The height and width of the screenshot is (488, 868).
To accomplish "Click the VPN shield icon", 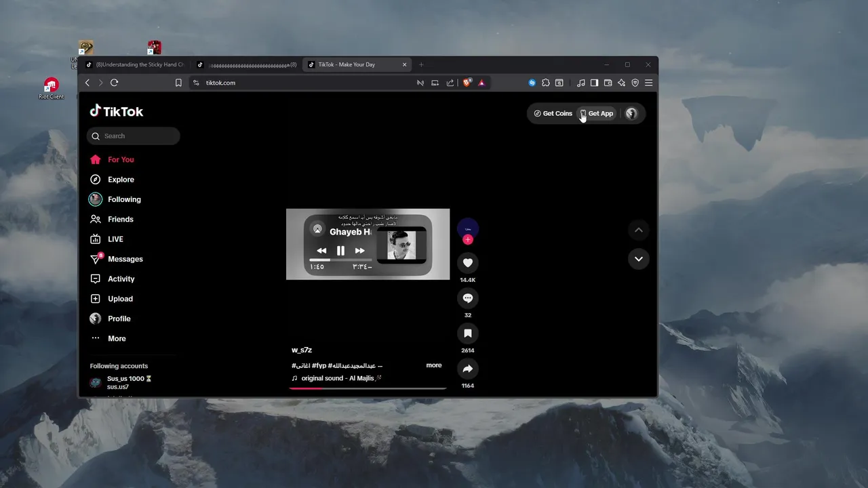I will click(x=635, y=83).
